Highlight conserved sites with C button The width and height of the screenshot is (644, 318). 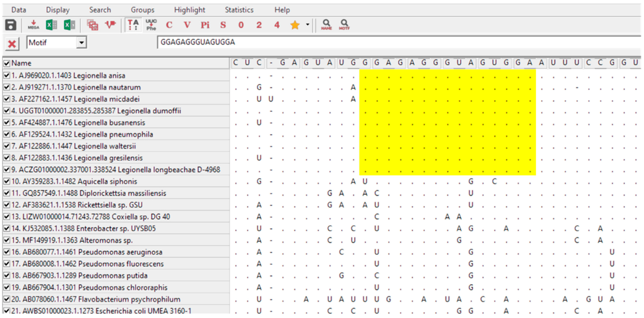169,25
